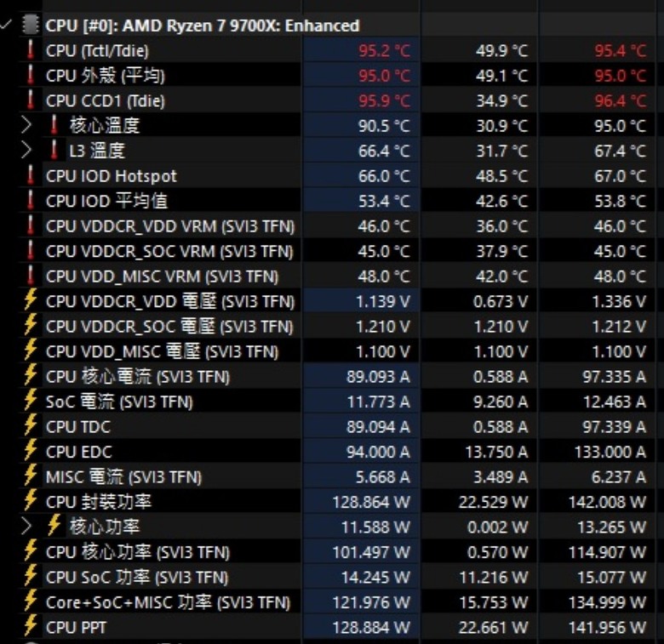Click lightning icon of 核心功率

point(54,526)
